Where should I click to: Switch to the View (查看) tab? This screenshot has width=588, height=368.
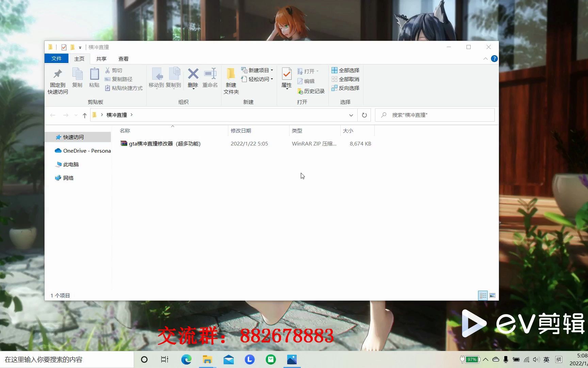[123, 59]
